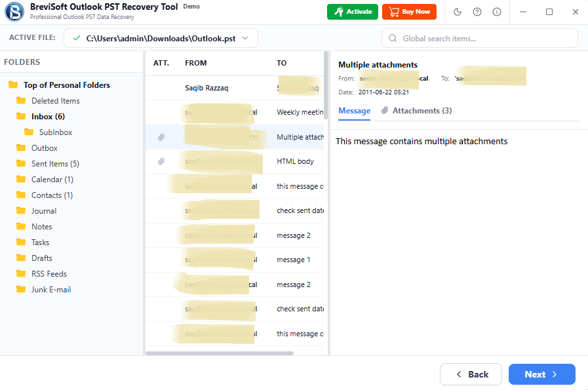The width and height of the screenshot is (588, 390).
Task: Open the about info icon
Action: click(497, 12)
